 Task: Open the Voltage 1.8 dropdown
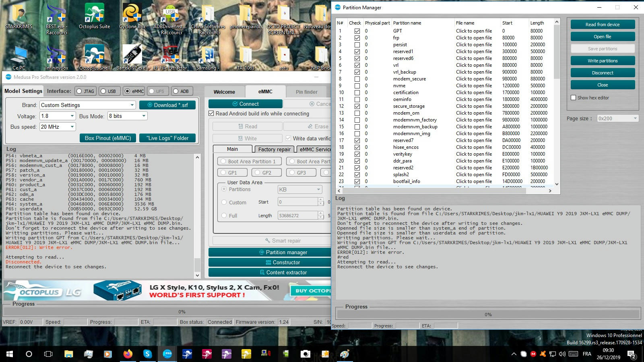click(58, 116)
